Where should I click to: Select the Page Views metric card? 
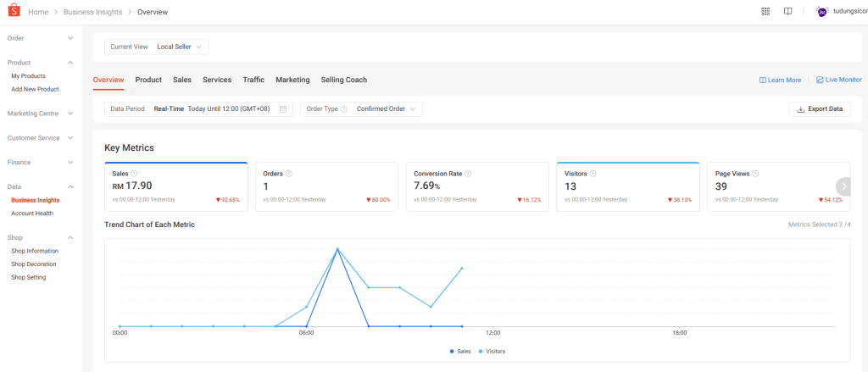point(779,186)
